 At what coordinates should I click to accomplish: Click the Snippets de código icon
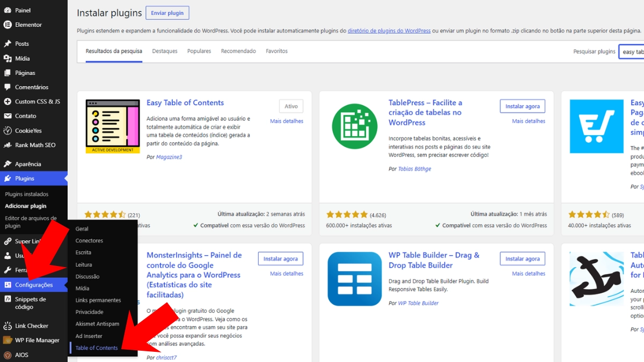pos(8,299)
